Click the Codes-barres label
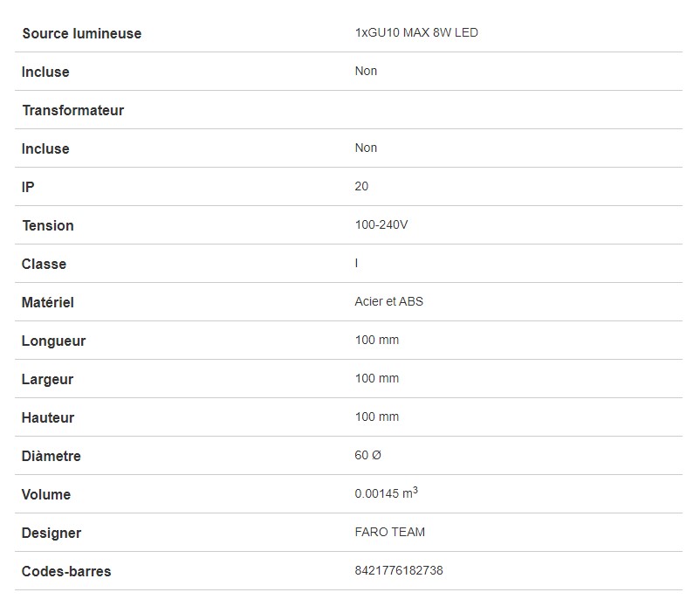This screenshot has width=700, height=613. [x=66, y=571]
